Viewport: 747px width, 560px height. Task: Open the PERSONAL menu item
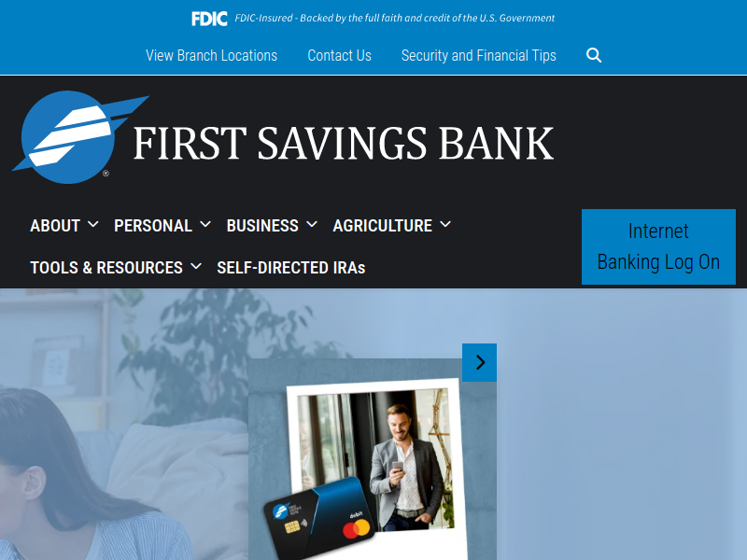[153, 226]
